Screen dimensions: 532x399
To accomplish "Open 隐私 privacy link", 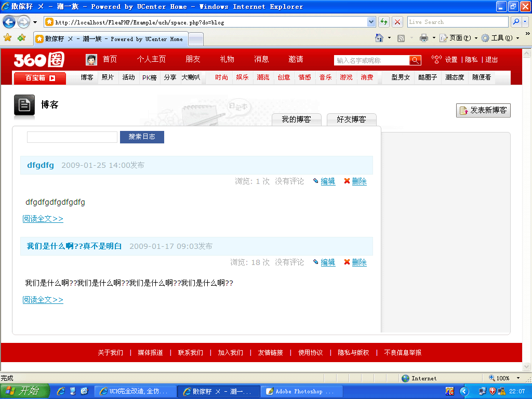I will (471, 60).
